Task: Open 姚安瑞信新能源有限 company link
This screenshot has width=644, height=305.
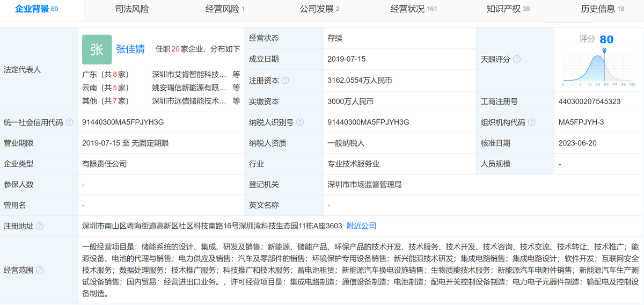Action: tap(189, 88)
